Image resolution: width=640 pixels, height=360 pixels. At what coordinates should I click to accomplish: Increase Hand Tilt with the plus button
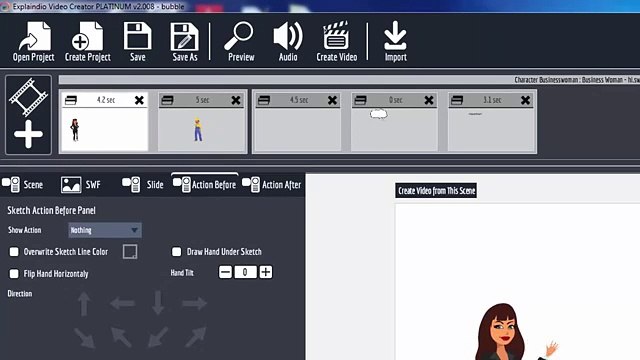pyautogui.click(x=266, y=272)
